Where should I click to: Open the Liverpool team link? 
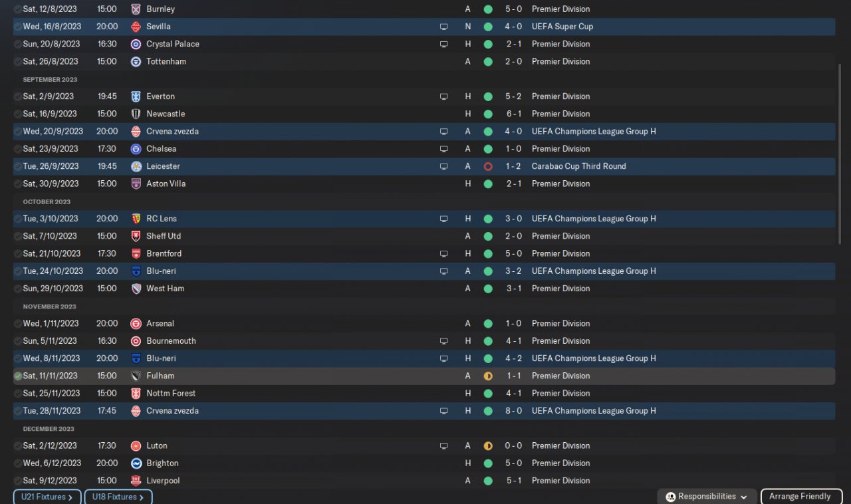[163, 481]
